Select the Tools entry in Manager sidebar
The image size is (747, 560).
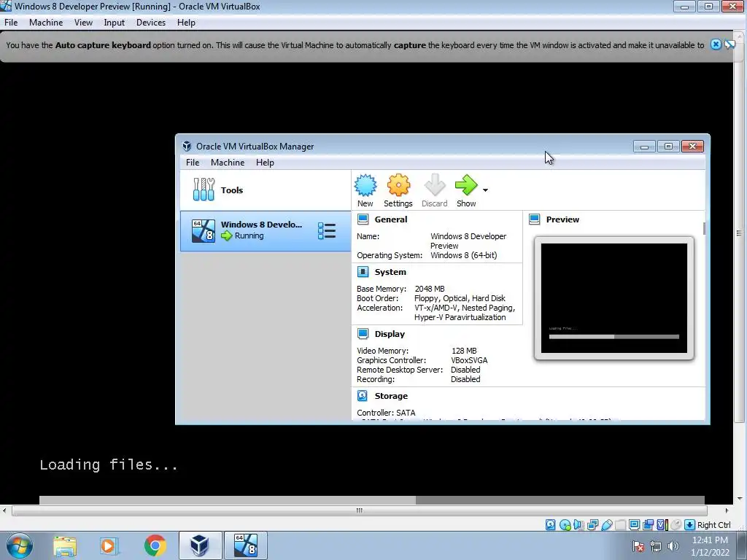[266, 190]
